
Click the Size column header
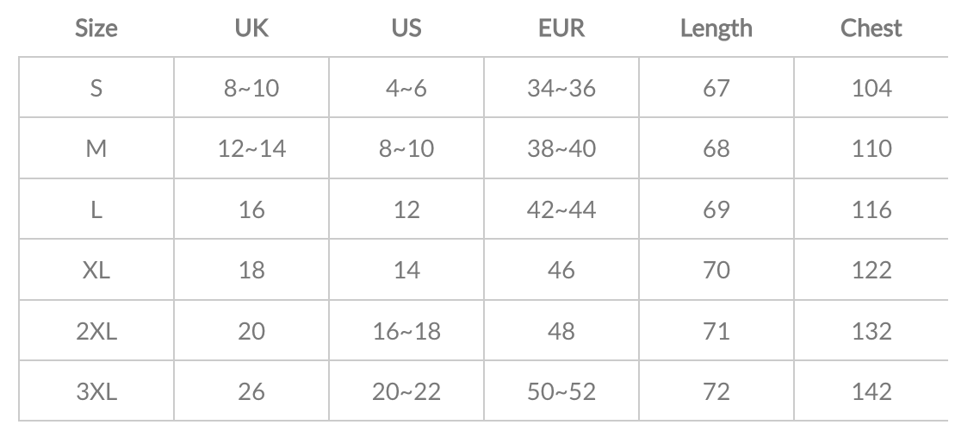[96, 28]
